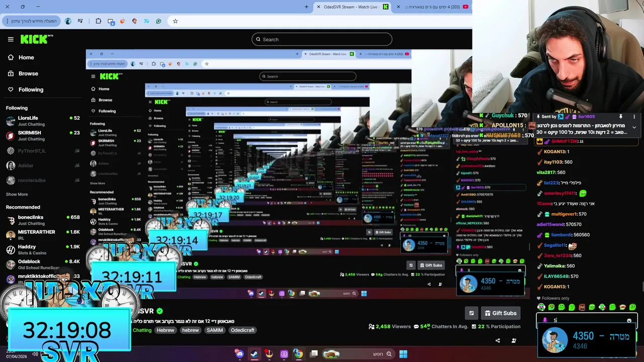Open PyThor97_IL offline channel
Viewport: 644px width, 362px height.
pos(43,150)
